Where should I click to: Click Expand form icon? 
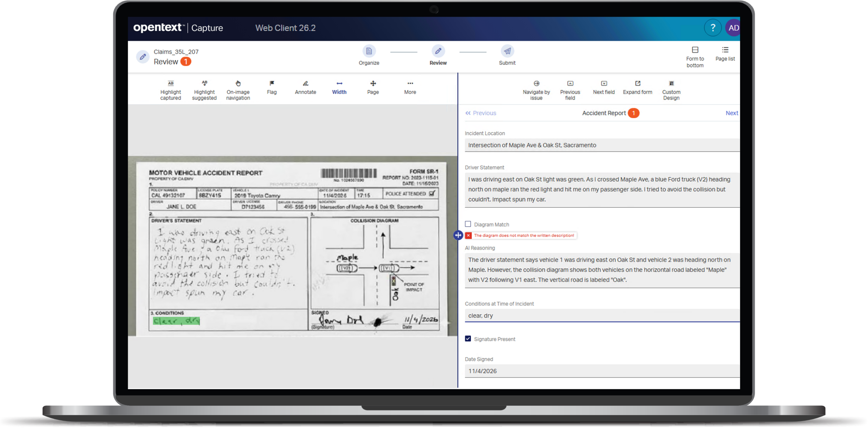(637, 83)
